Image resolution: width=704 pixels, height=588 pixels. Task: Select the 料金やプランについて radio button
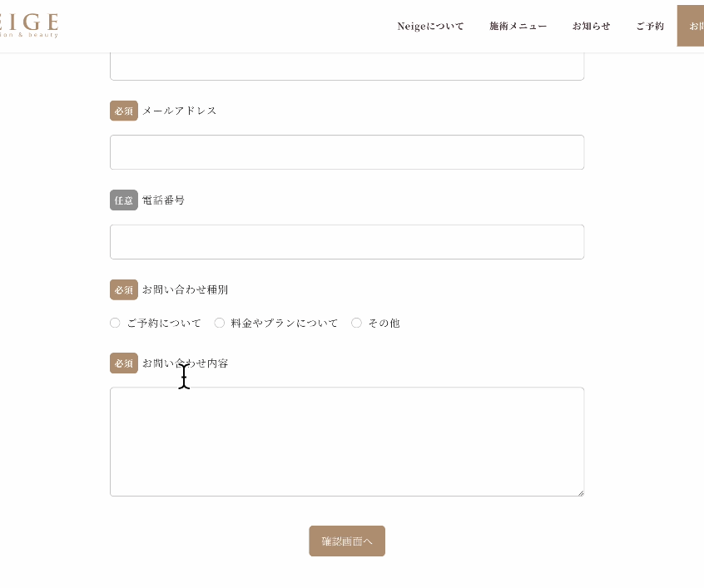coord(220,323)
